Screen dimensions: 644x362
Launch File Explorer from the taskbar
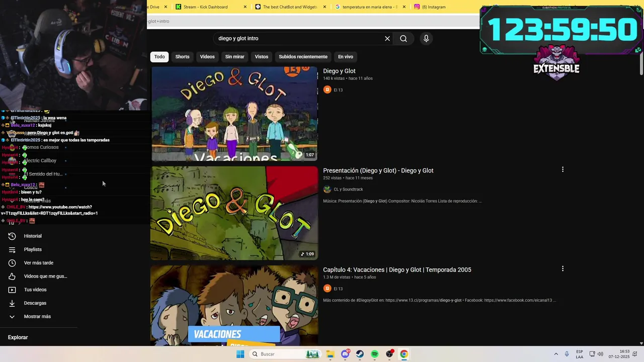click(x=330, y=354)
